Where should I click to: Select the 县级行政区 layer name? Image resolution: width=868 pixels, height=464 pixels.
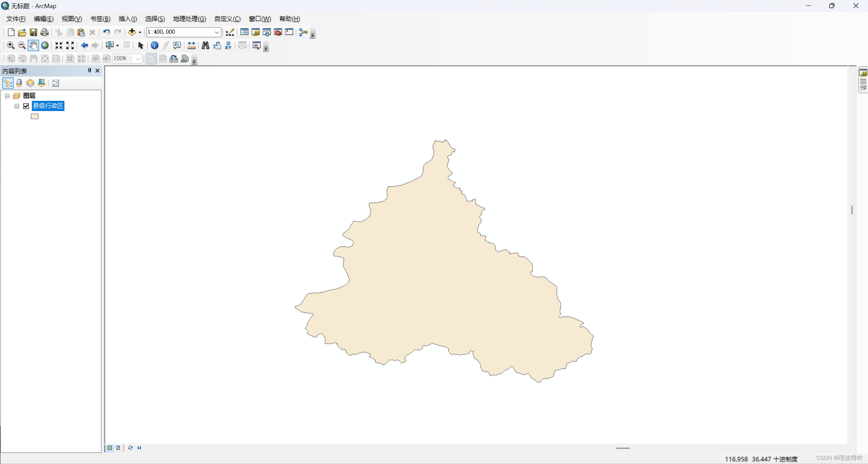(48, 106)
